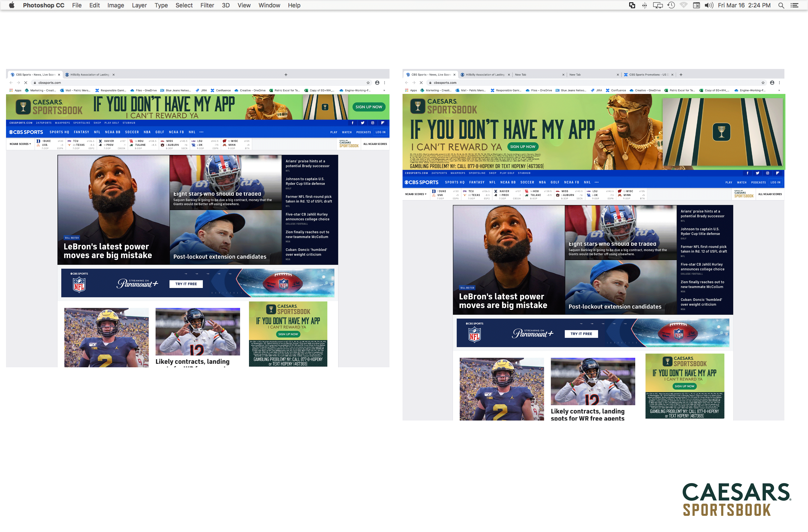Click SIGN UP NOW in right top banner
The image size is (808, 532).
[523, 147]
